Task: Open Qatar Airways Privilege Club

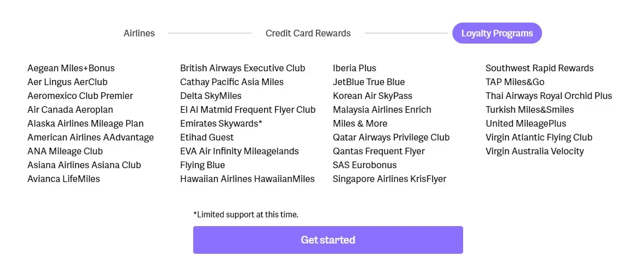Action: pos(391,137)
